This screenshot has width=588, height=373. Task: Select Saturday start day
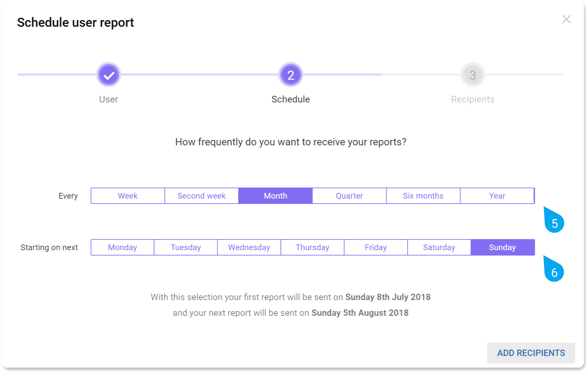click(x=439, y=247)
